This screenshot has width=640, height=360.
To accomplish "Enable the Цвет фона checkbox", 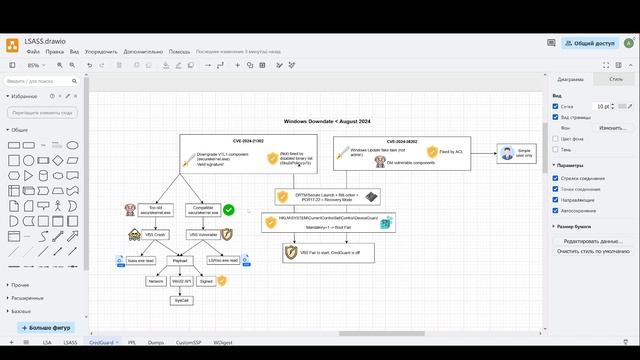I will coord(555,139).
